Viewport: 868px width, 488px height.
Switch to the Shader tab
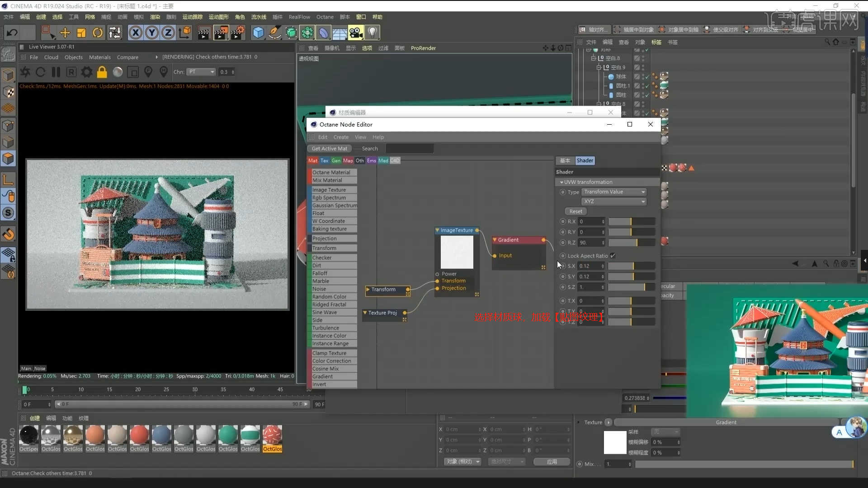click(585, 160)
